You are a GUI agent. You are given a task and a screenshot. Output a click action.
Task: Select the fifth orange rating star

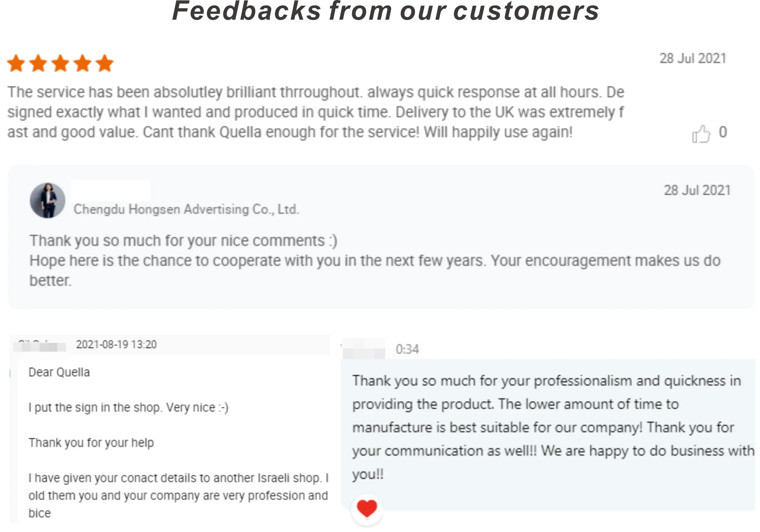point(105,63)
